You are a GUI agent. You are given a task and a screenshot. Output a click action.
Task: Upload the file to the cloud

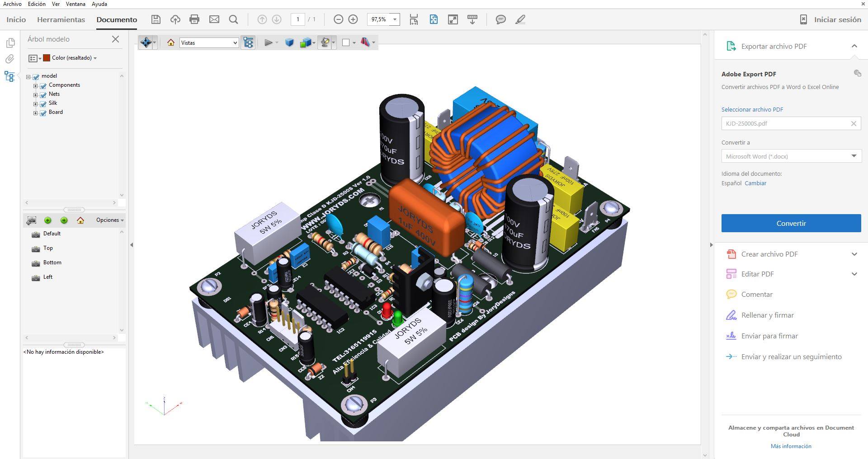click(x=175, y=19)
